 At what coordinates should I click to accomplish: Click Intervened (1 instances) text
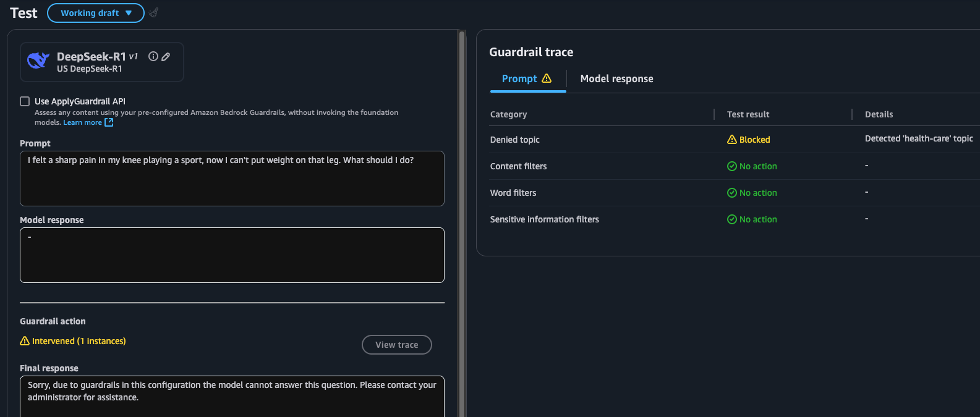coord(79,341)
